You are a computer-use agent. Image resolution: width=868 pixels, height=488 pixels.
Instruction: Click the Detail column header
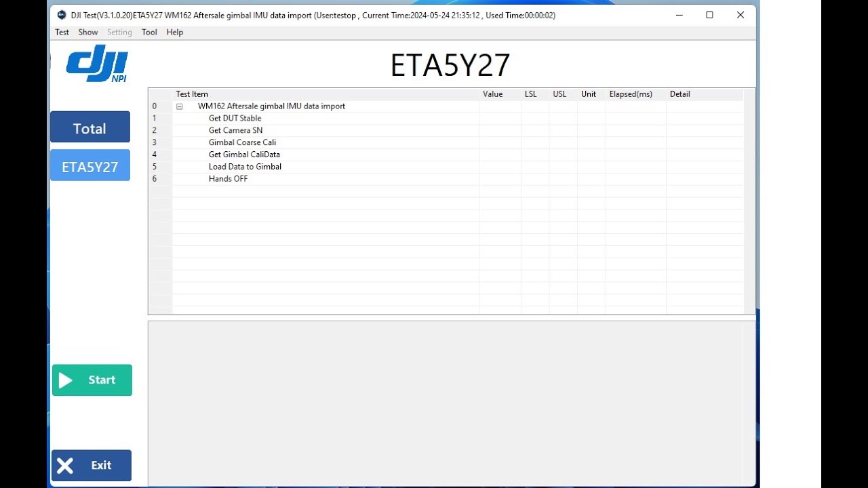click(705, 94)
